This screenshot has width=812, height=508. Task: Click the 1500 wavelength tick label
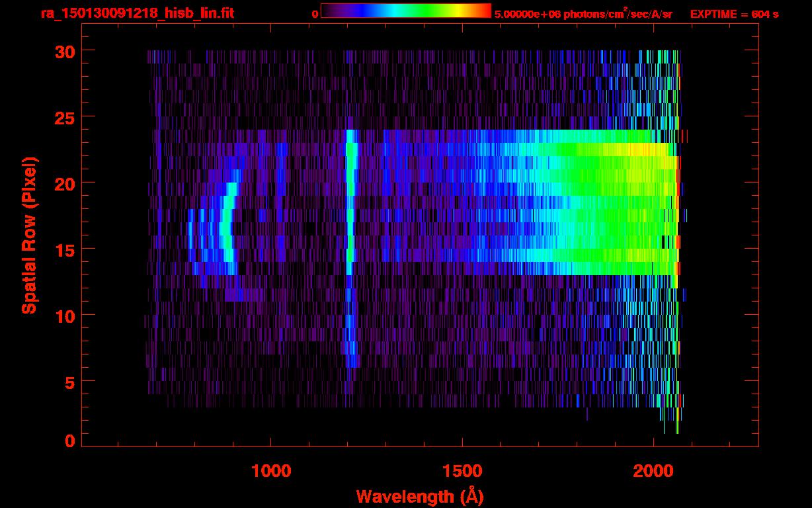coord(462,471)
